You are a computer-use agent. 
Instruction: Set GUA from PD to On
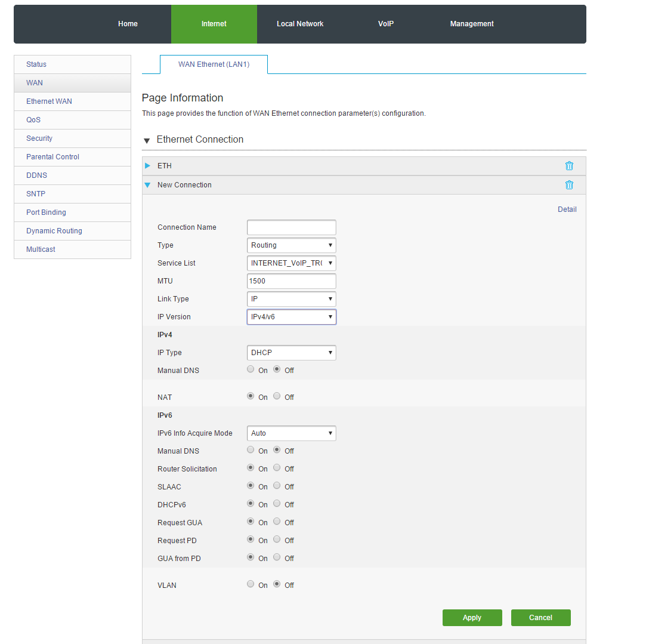251,557
